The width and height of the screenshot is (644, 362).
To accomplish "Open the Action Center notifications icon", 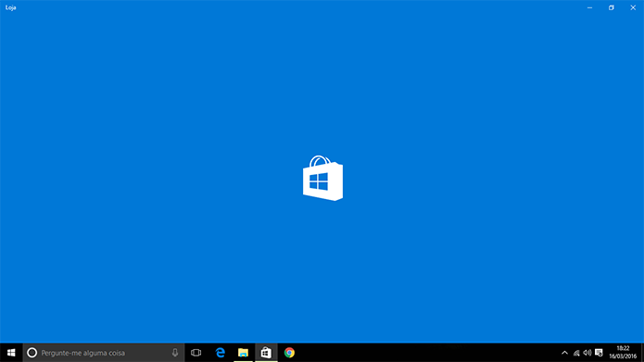I will 599,353.
